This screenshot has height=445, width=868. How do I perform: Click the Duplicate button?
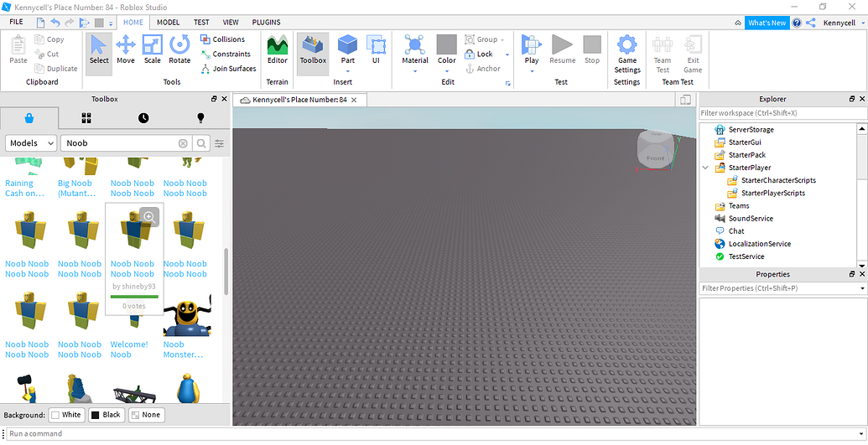click(x=56, y=69)
